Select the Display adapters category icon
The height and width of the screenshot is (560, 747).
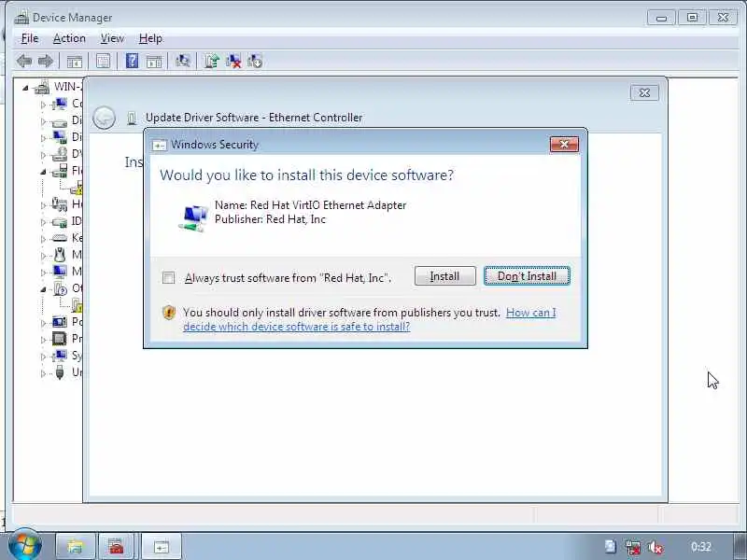[60, 137]
